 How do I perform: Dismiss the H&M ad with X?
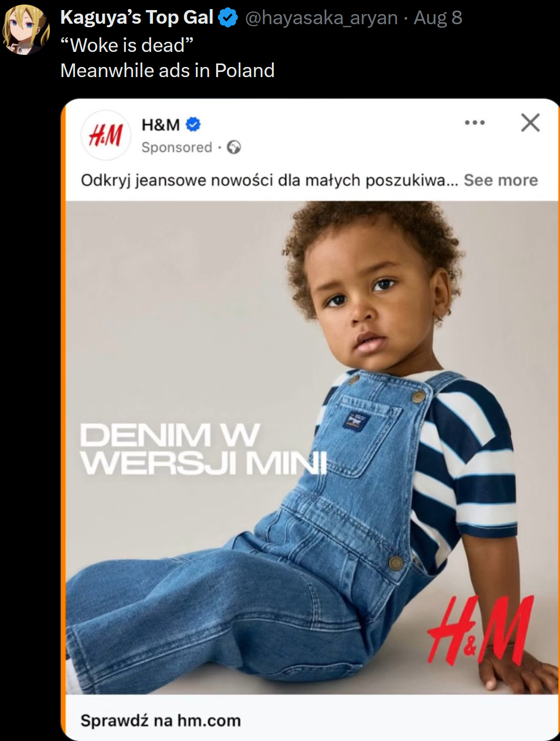(530, 122)
